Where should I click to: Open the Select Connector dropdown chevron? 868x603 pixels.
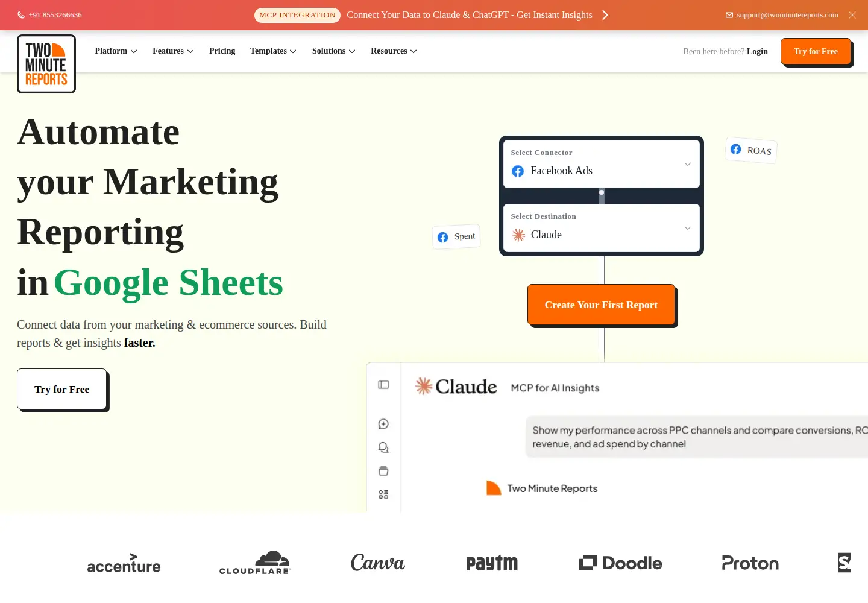tap(687, 164)
